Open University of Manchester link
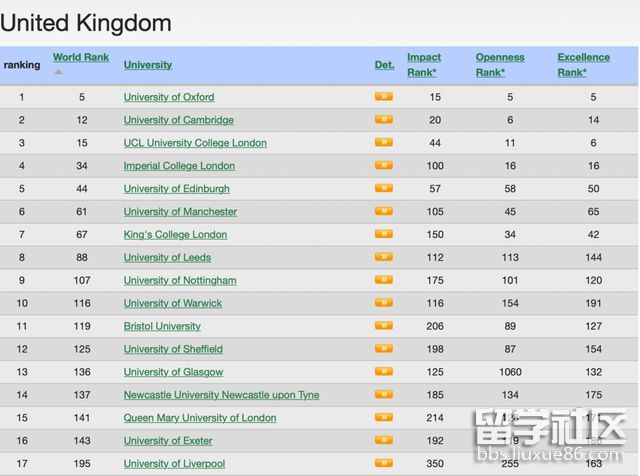 [180, 211]
